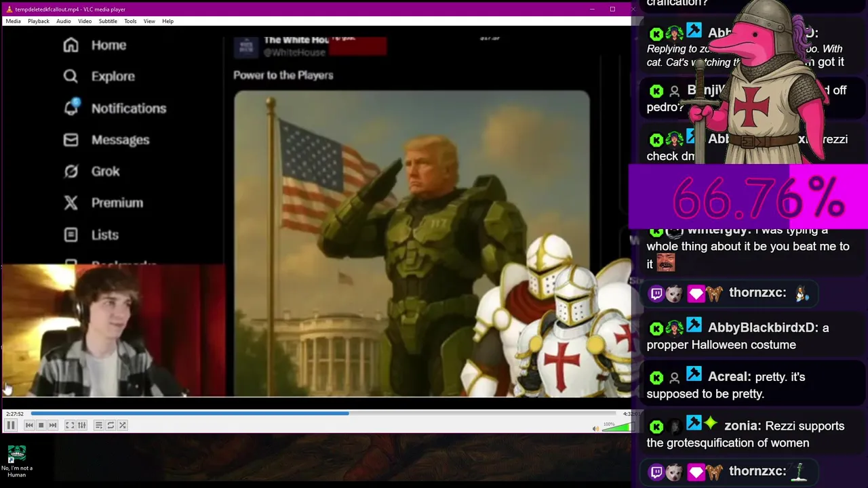The height and width of the screenshot is (488, 868).
Task: Click the X Premium icon
Action: (x=71, y=203)
